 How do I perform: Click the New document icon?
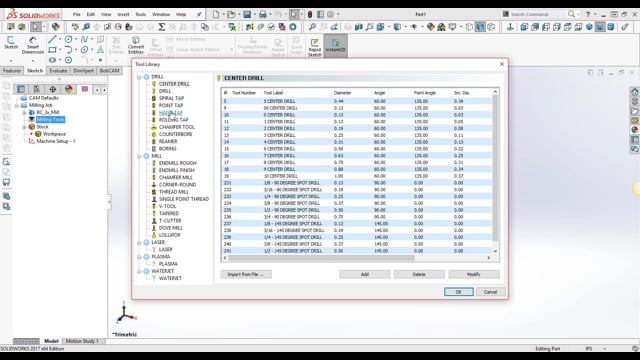[x=216, y=14]
